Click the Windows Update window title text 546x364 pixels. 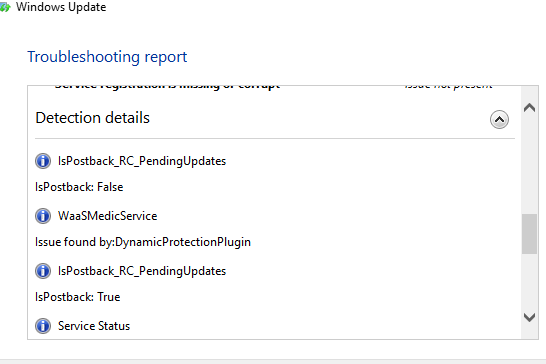coord(61,7)
